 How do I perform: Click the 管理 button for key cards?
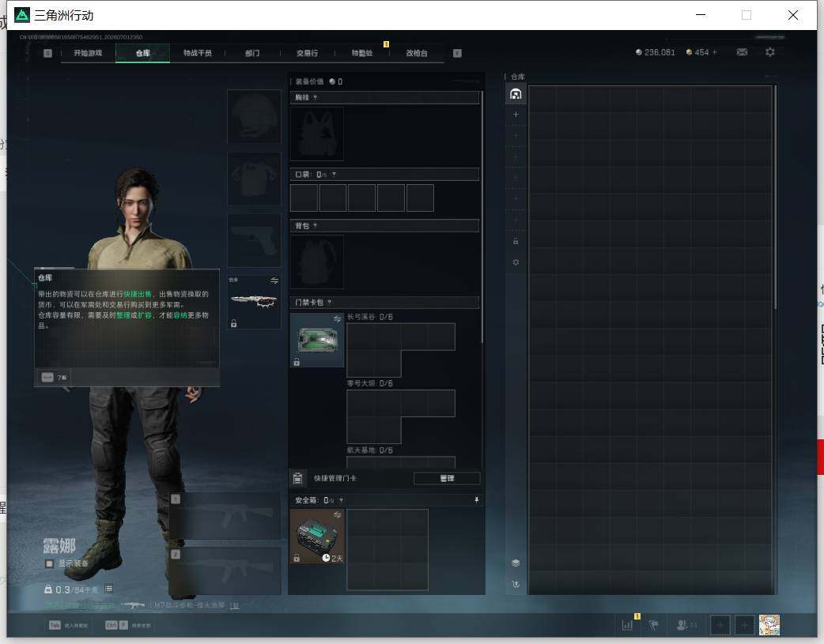[447, 478]
